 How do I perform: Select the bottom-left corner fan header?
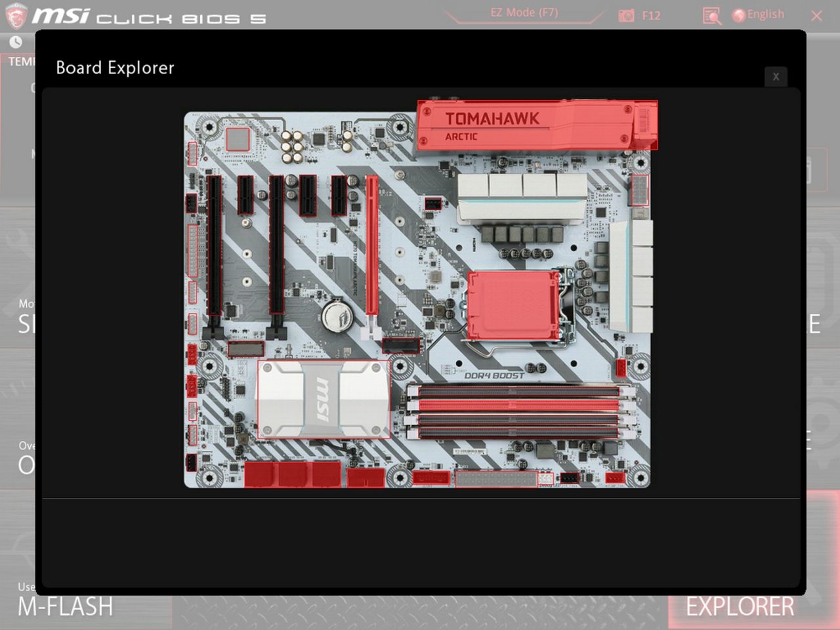pyautogui.click(x=190, y=463)
